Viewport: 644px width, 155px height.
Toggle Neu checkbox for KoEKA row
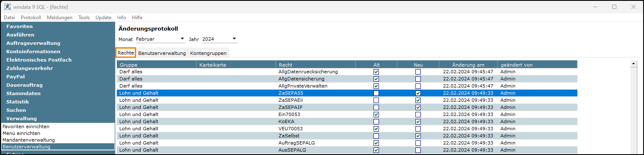coord(418,121)
